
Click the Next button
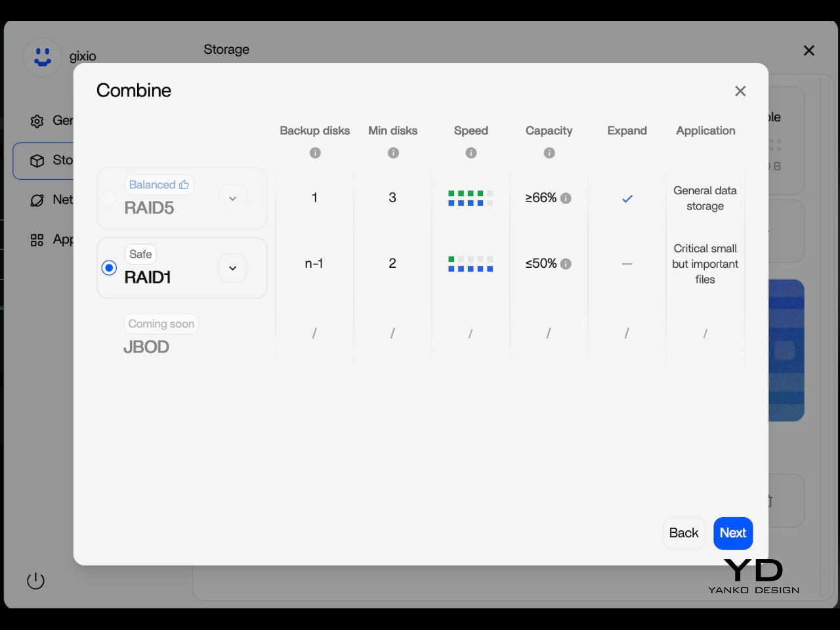tap(733, 533)
